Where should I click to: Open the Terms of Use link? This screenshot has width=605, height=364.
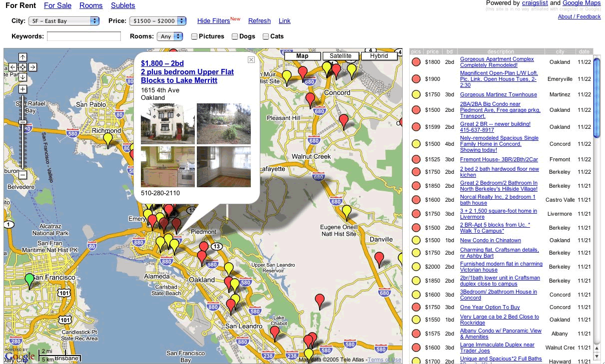(x=384, y=360)
